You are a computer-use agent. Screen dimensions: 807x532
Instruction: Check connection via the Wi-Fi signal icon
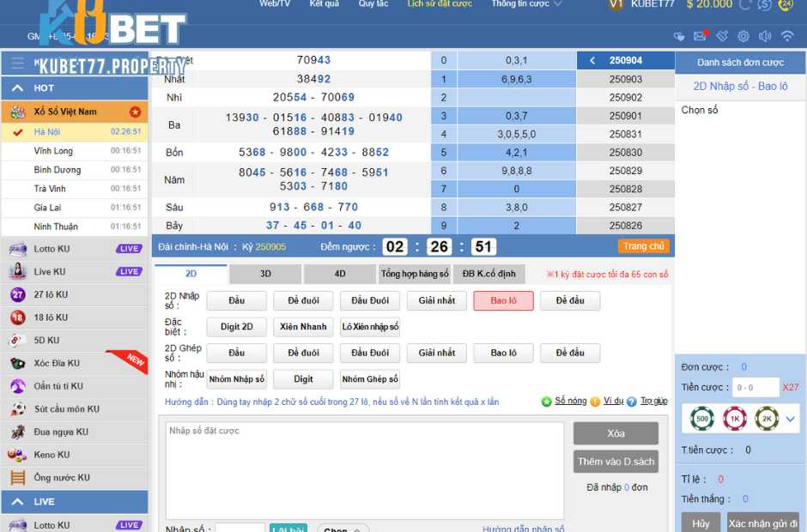[x=787, y=35]
